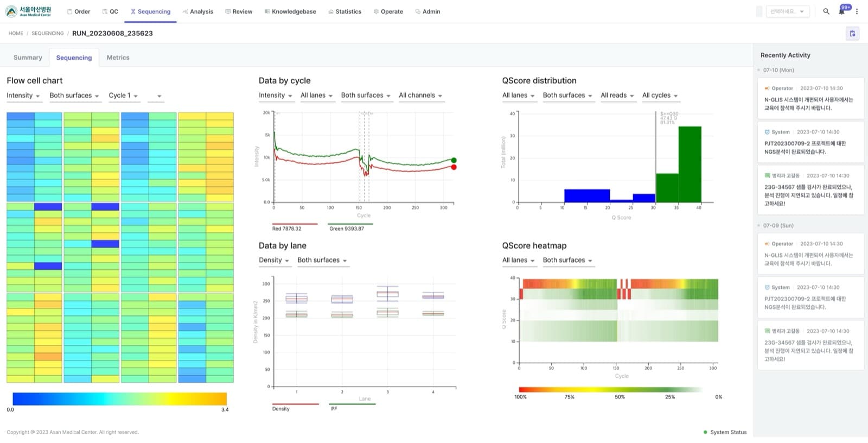Click the Admin icon in top navigation
The width and height of the screenshot is (868, 443).
coord(418,11)
